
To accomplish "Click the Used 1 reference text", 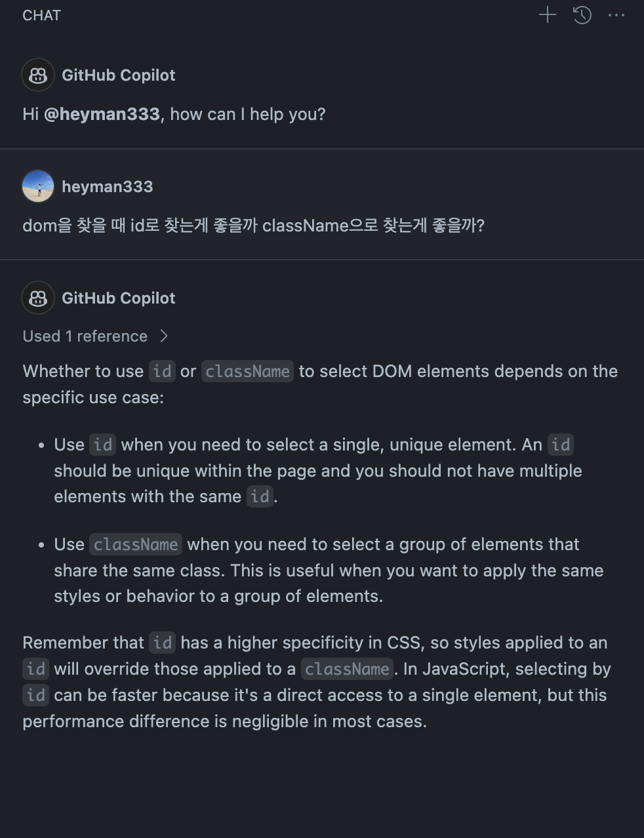I will click(x=85, y=336).
